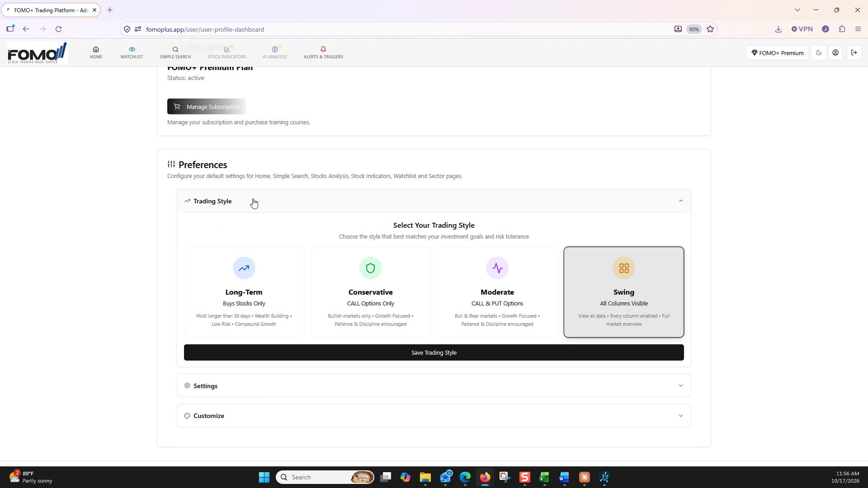
Task: Open the VPN button in toolbar
Action: 802,29
